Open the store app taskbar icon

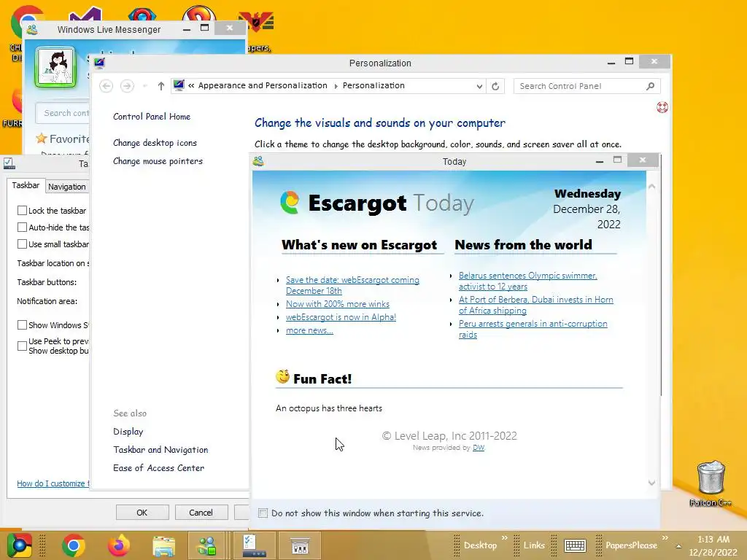pos(300,545)
